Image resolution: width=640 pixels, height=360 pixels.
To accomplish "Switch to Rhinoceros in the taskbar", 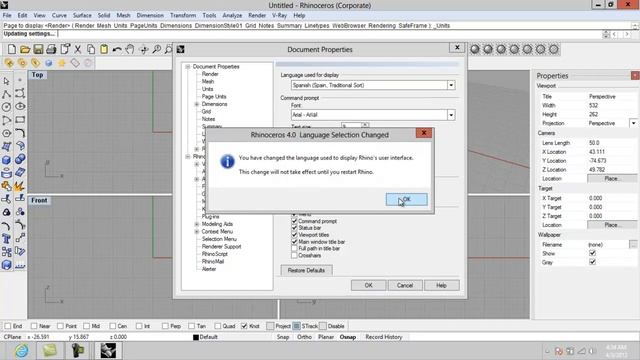I will (x=108, y=351).
